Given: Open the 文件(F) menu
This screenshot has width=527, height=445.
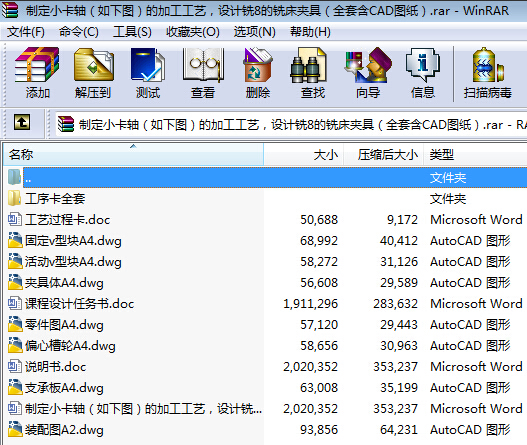Looking at the screenshot, I should click(x=26, y=32).
